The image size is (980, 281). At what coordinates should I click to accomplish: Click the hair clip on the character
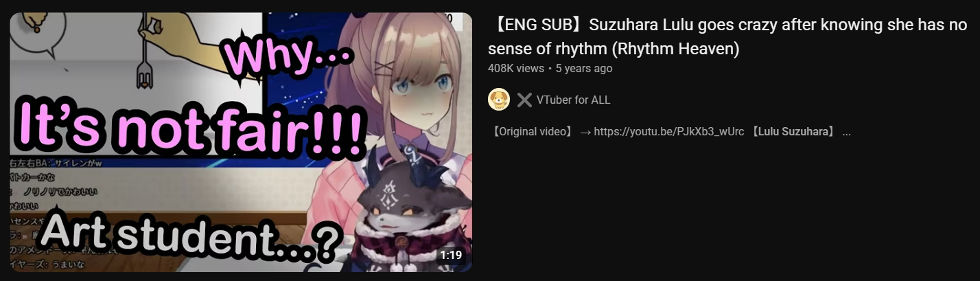pyautogui.click(x=385, y=67)
